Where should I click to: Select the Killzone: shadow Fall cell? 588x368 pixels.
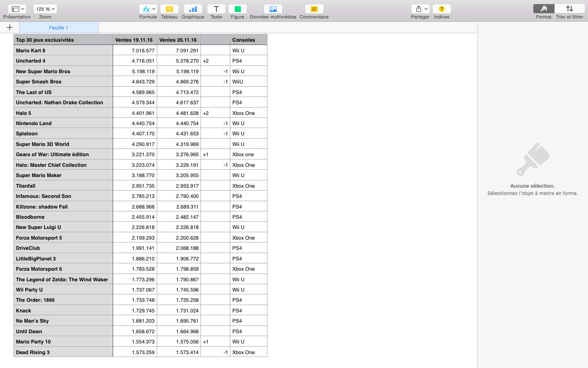[x=63, y=206]
